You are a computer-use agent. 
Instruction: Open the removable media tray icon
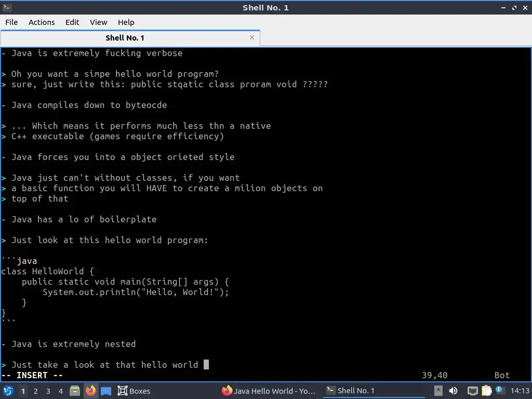tap(438, 391)
